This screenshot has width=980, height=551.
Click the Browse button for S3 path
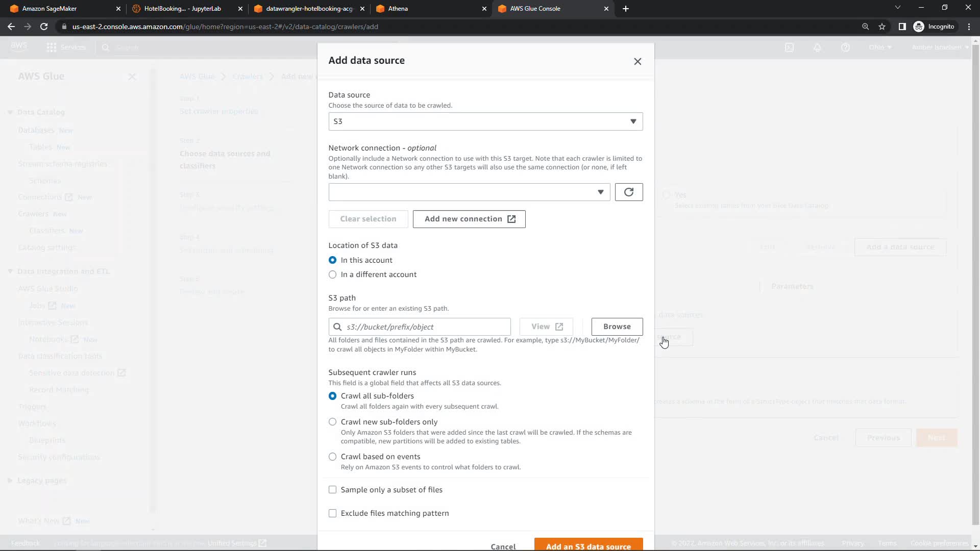coord(617,327)
